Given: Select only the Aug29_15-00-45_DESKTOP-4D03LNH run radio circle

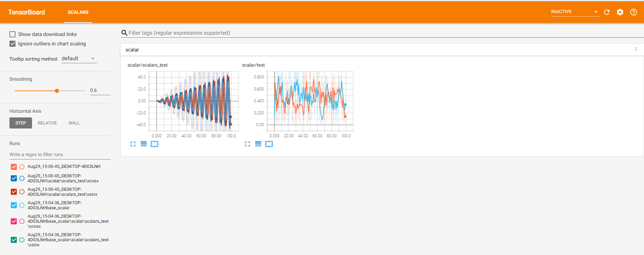Looking at the screenshot, I should click(22, 167).
